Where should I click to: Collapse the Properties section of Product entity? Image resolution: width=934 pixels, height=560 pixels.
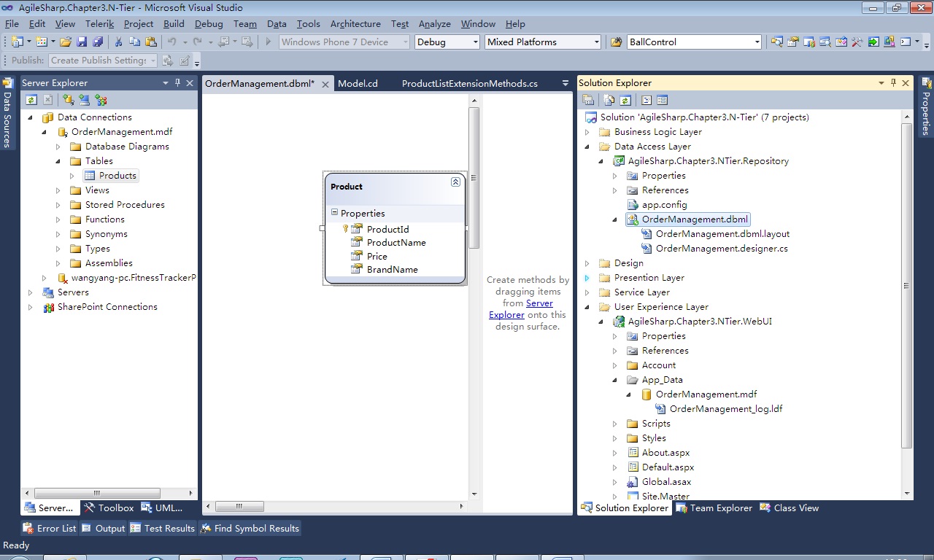click(x=334, y=213)
